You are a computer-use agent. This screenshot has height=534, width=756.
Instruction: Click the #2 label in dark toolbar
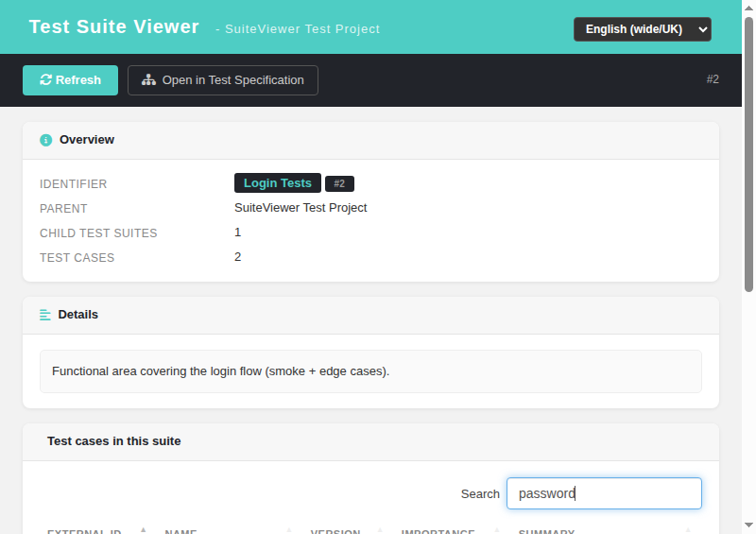point(713,79)
